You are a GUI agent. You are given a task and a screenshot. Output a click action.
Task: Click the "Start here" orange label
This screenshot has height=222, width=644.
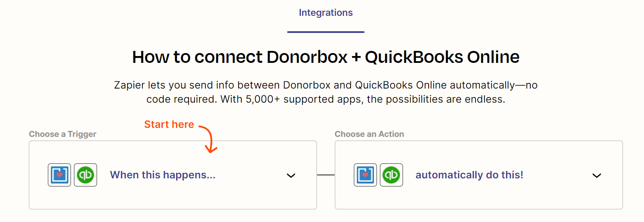(169, 124)
